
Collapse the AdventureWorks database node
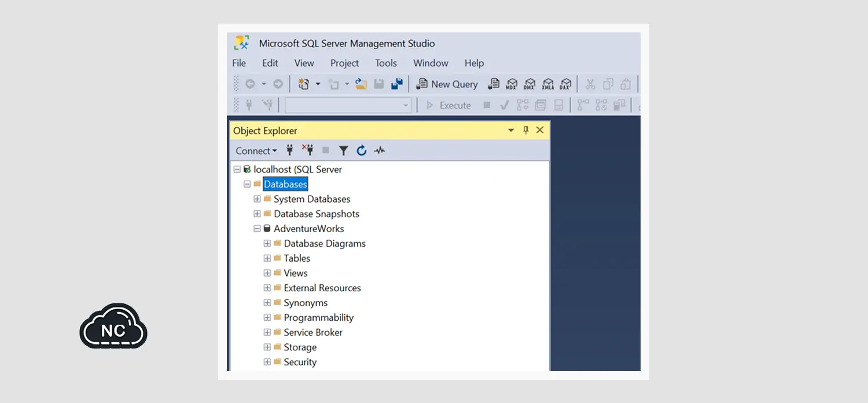257,229
